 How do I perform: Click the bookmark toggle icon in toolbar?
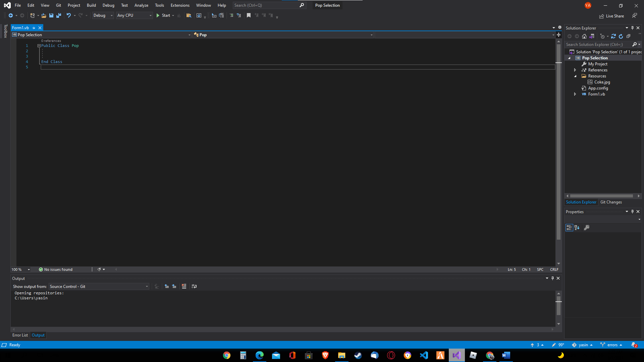pyautogui.click(x=249, y=15)
